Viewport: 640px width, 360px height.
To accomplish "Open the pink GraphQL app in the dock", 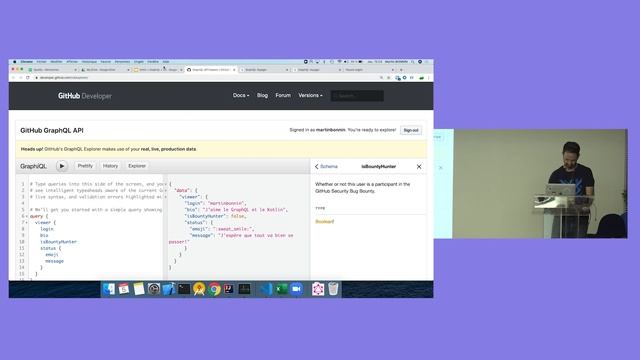I will (318, 289).
